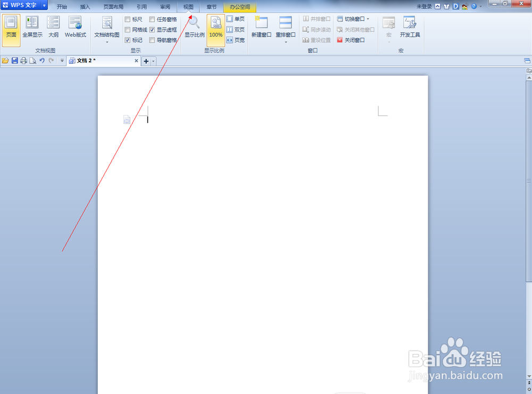Image resolution: width=532 pixels, height=394 pixels.
Task: Close the 文档 2 document tab
Action: click(x=136, y=61)
